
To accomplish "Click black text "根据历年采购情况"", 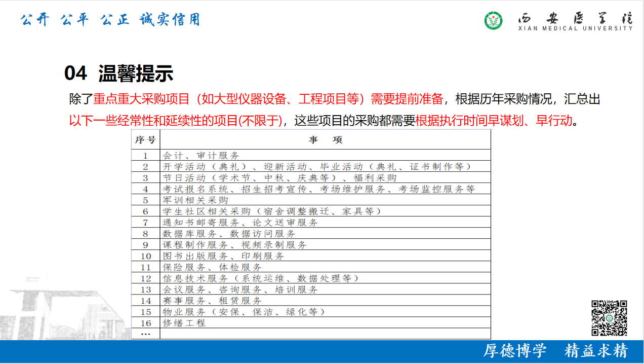I will click(503, 99).
